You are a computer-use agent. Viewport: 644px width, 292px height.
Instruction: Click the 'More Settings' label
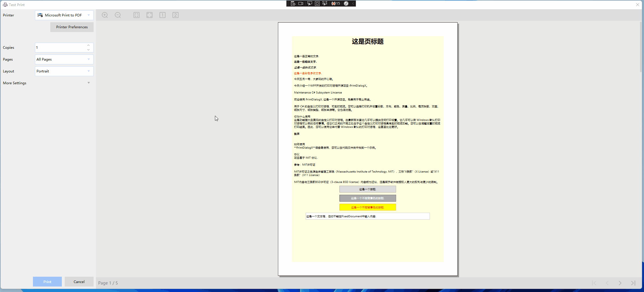(x=14, y=83)
